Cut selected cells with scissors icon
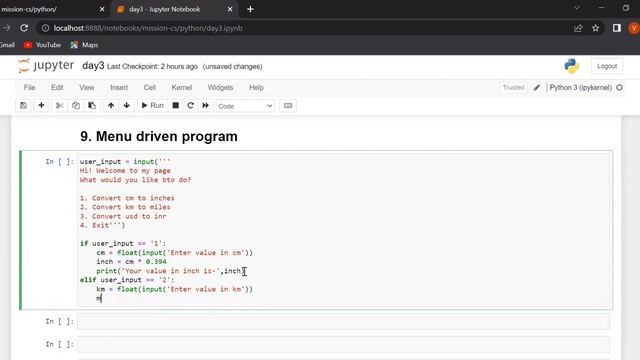The width and height of the screenshot is (640, 360). (x=60, y=106)
